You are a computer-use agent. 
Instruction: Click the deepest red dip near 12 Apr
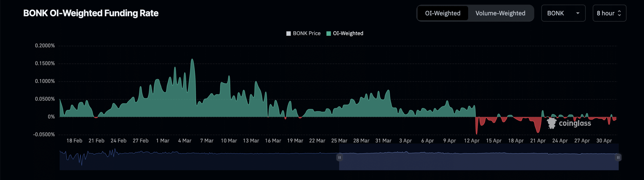476,133
